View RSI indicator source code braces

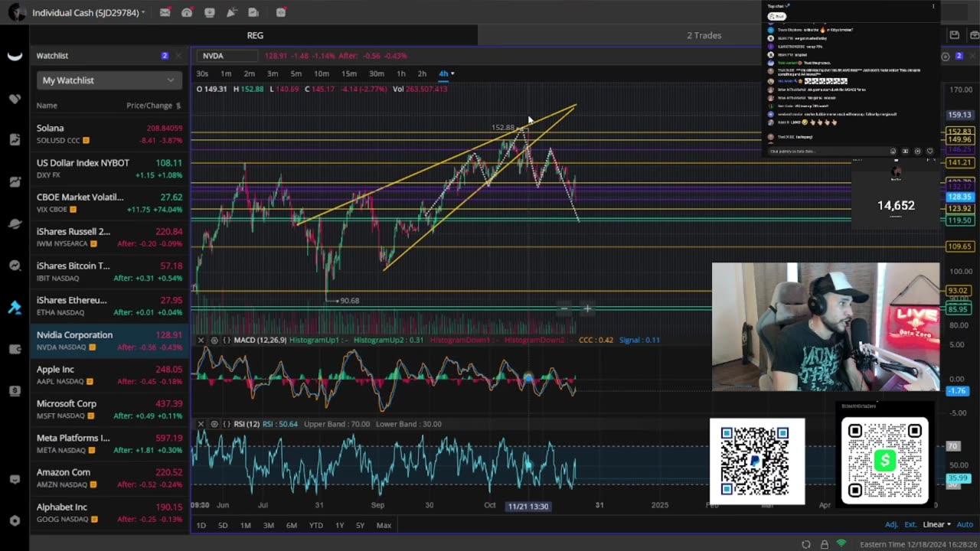pyautogui.click(x=227, y=424)
